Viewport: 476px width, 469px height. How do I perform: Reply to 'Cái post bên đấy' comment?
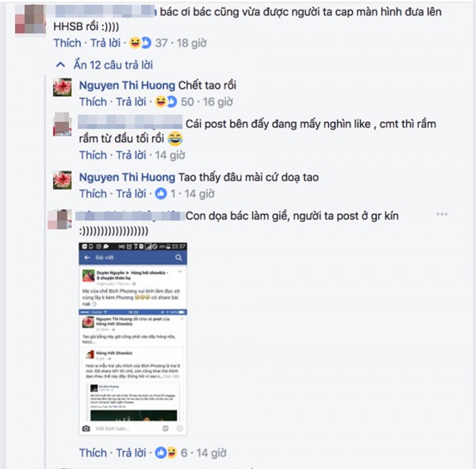pos(131,156)
